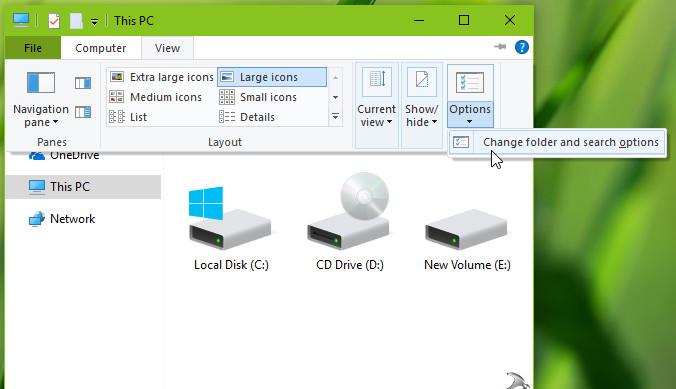The image size is (676, 389).
Task: Click the New folder quick access icon
Action: (x=76, y=21)
